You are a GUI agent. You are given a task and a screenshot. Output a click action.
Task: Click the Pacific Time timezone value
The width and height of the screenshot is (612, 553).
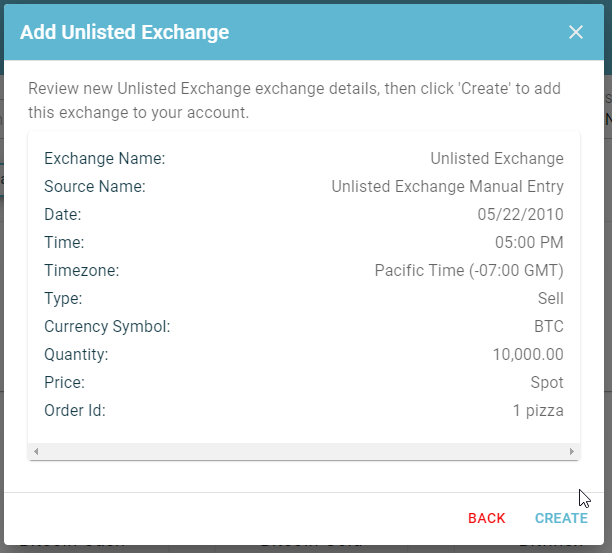[469, 270]
